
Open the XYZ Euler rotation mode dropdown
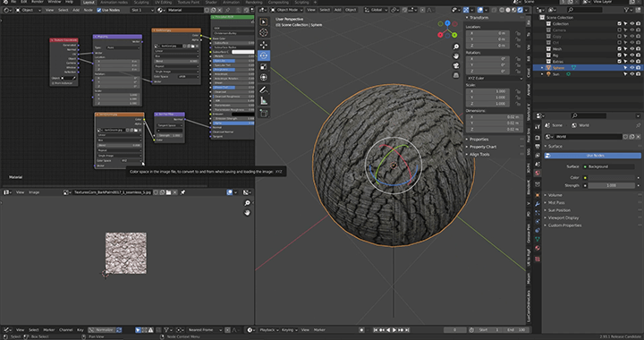(495, 78)
